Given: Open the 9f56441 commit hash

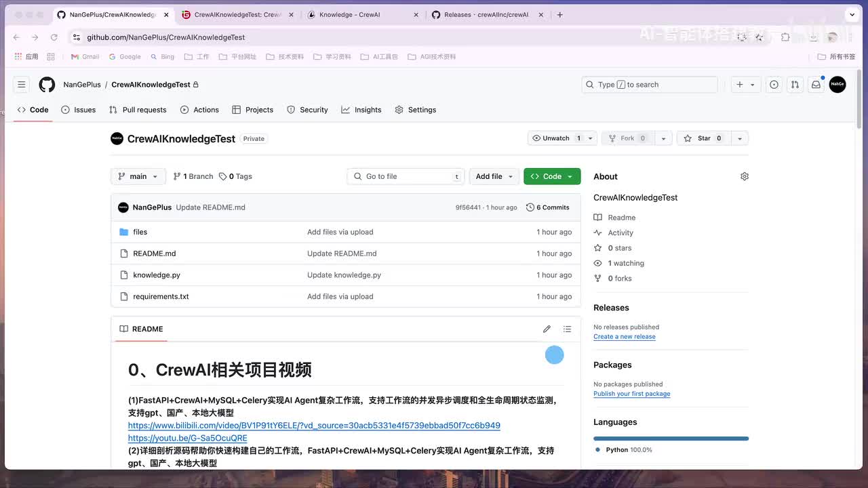Looking at the screenshot, I should 468,207.
